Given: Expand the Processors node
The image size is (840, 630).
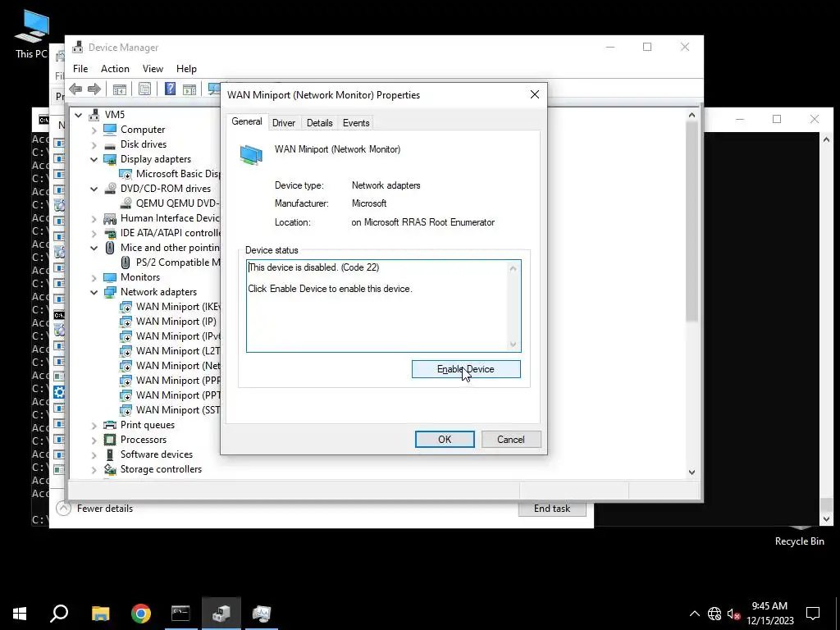Looking at the screenshot, I should click(x=94, y=440).
